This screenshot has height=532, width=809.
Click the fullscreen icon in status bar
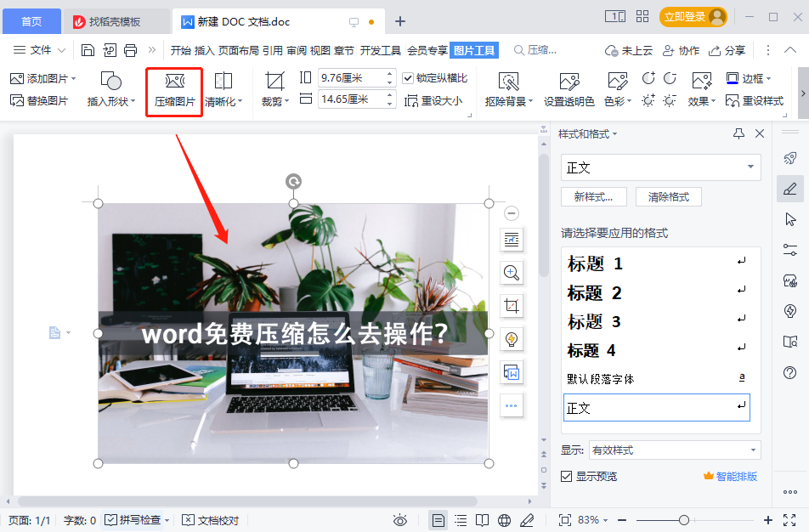click(789, 520)
